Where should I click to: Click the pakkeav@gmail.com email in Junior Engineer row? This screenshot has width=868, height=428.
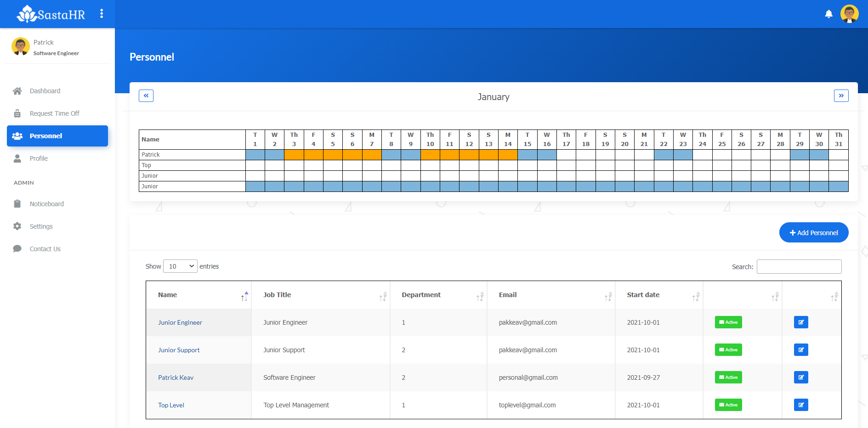(x=528, y=322)
